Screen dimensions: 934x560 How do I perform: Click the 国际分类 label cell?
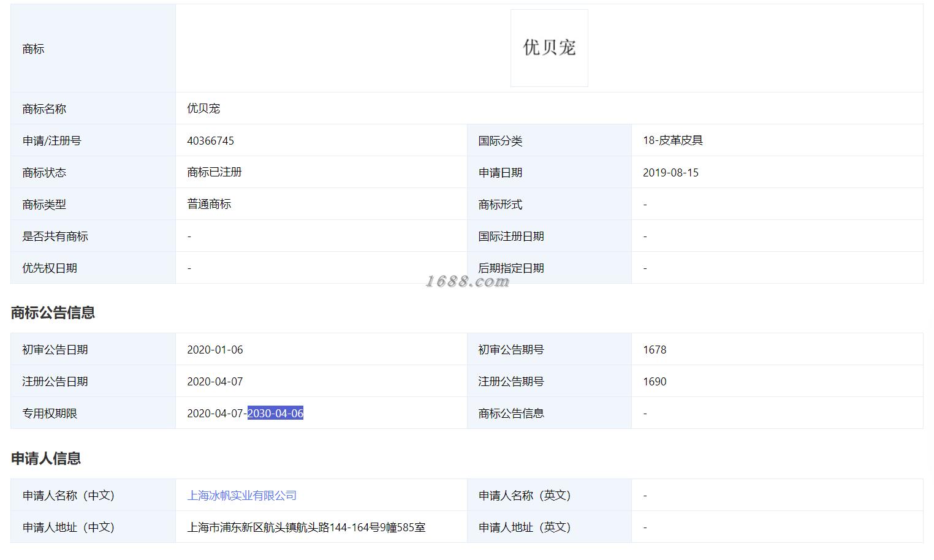point(549,140)
